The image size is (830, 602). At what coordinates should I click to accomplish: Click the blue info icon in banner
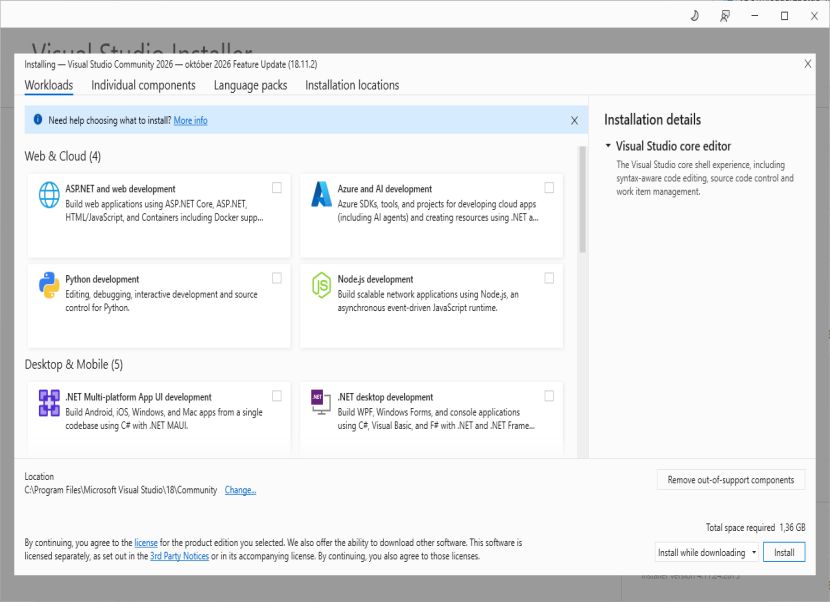point(38,120)
